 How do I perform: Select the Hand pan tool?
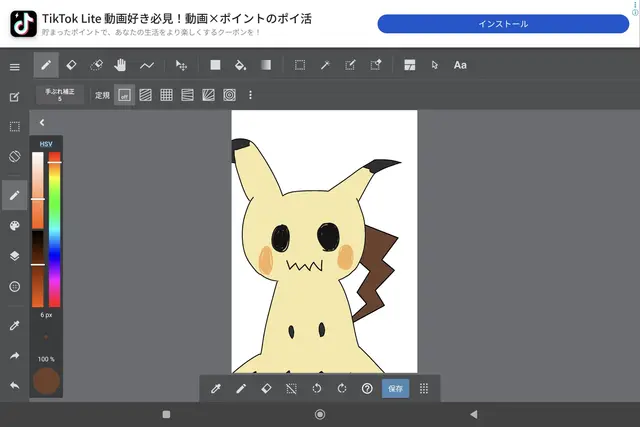click(x=120, y=65)
